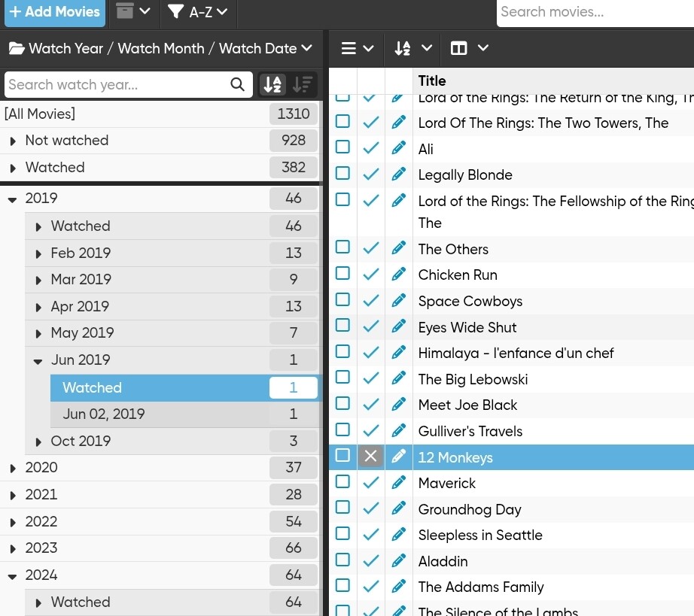Collapse the Jun 2019 folder

(38, 360)
